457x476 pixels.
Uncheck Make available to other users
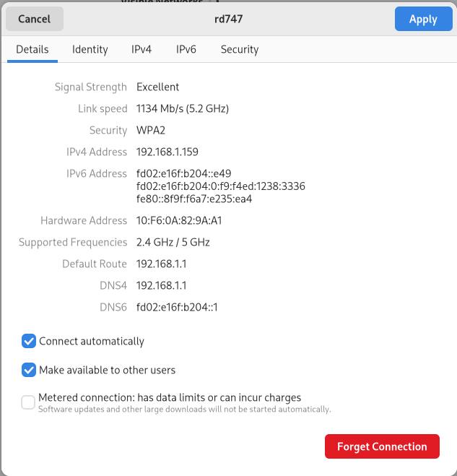[29, 370]
